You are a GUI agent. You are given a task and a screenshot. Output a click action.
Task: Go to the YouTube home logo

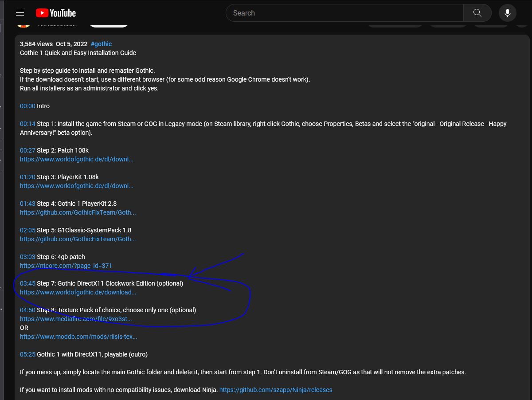tap(56, 13)
